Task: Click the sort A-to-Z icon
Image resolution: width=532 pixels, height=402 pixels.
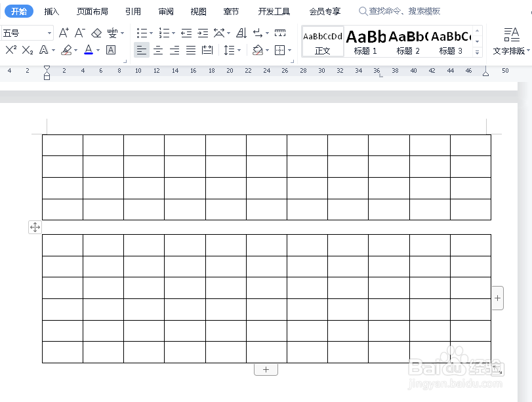Action: [x=241, y=33]
